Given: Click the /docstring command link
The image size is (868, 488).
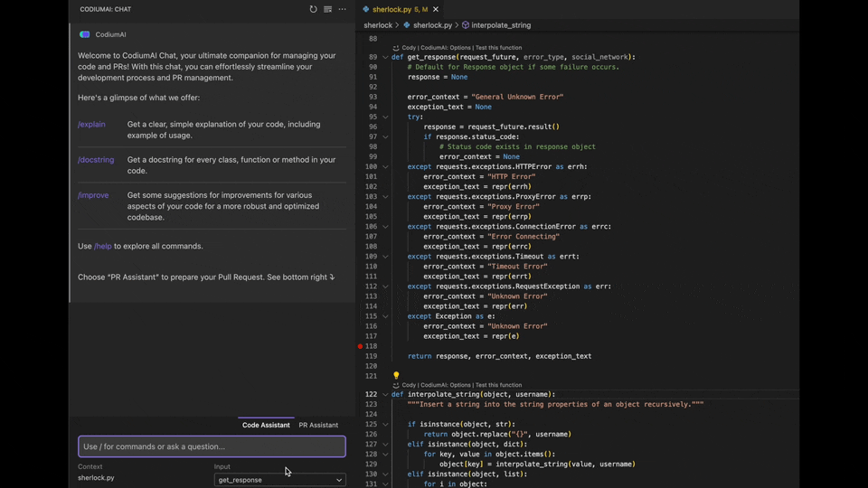Looking at the screenshot, I should point(96,160).
